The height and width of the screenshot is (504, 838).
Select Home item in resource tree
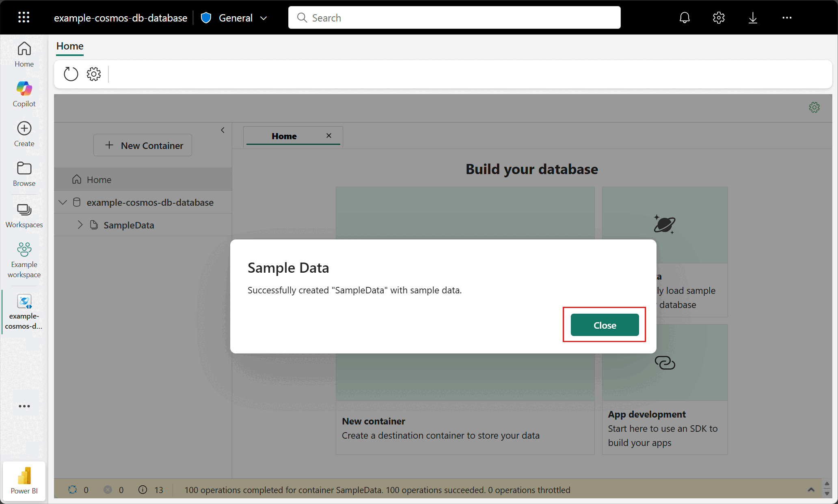tap(99, 179)
